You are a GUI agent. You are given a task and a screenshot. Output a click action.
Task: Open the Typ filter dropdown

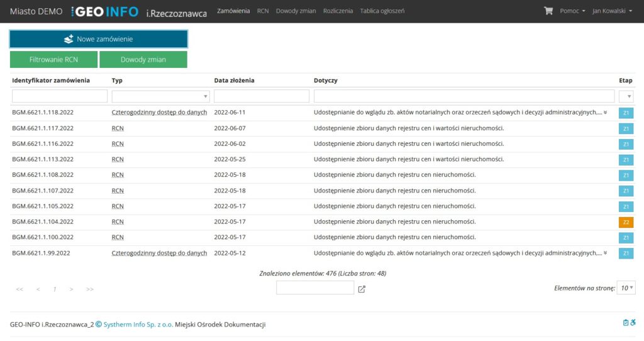point(161,96)
